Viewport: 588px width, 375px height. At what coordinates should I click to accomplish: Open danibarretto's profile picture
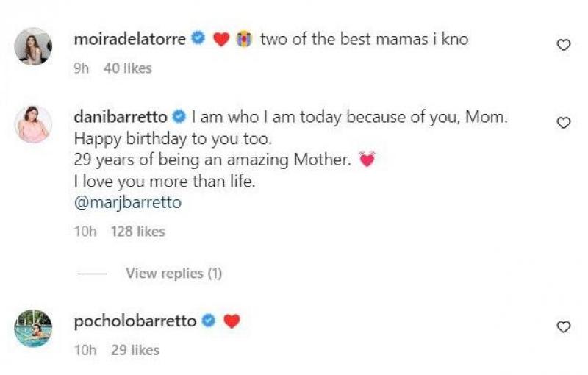33,124
